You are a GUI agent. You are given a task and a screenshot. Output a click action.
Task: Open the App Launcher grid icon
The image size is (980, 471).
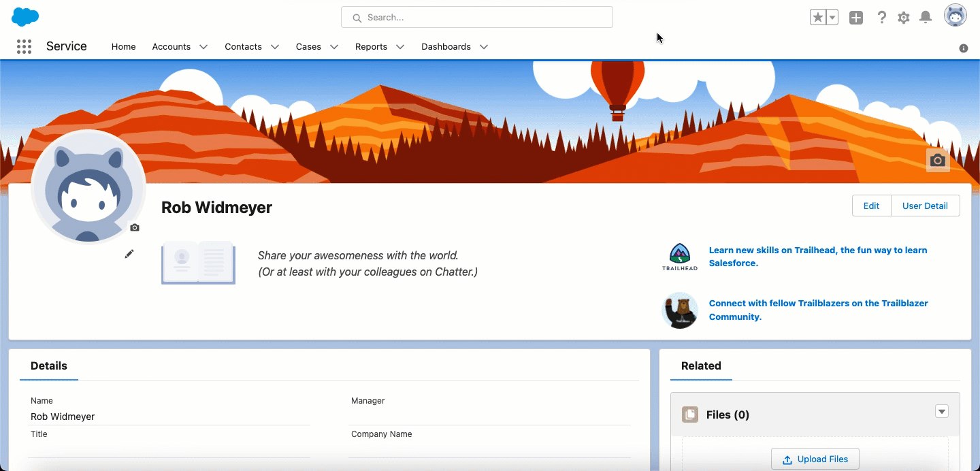pos(24,46)
